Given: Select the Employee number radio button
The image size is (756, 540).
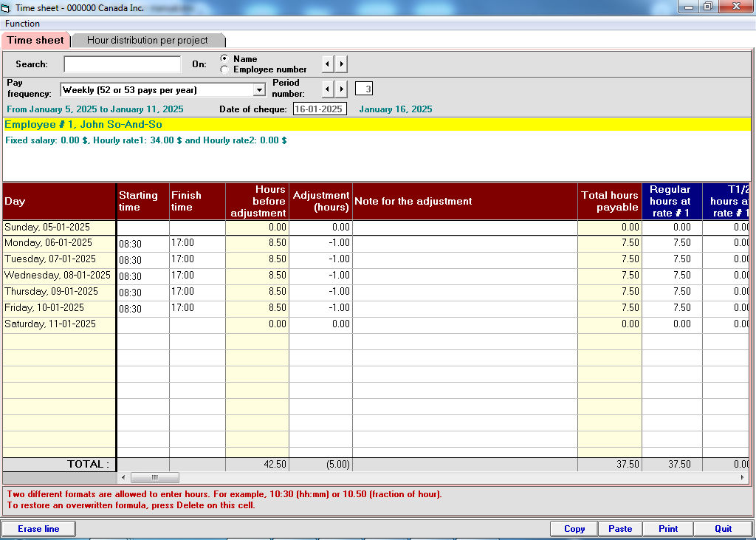Looking at the screenshot, I should click(x=224, y=69).
